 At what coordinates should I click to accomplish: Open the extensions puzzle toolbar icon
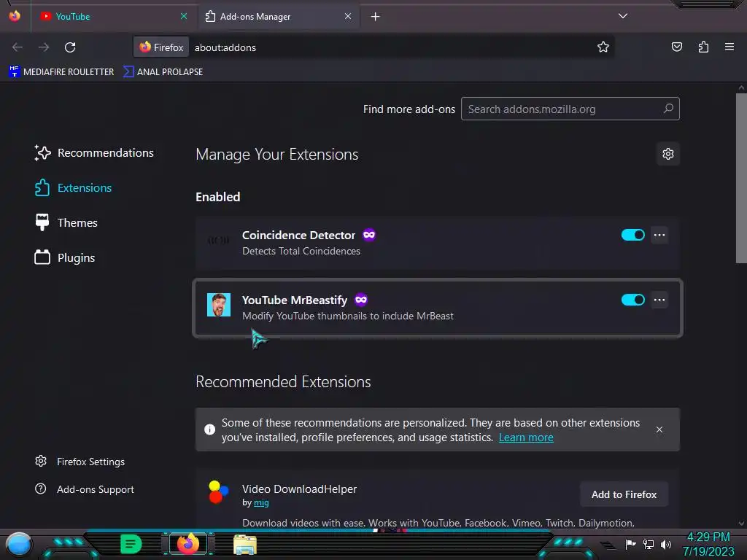pos(703,47)
